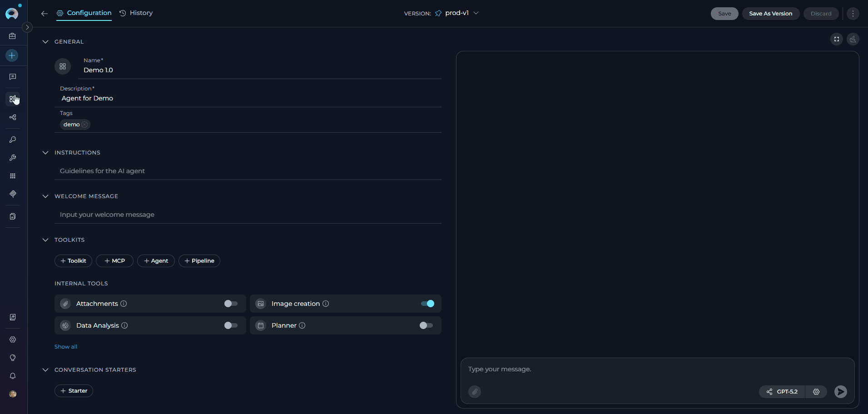Switch to the History tab
Viewport: 868px width, 414px height.
coord(136,13)
